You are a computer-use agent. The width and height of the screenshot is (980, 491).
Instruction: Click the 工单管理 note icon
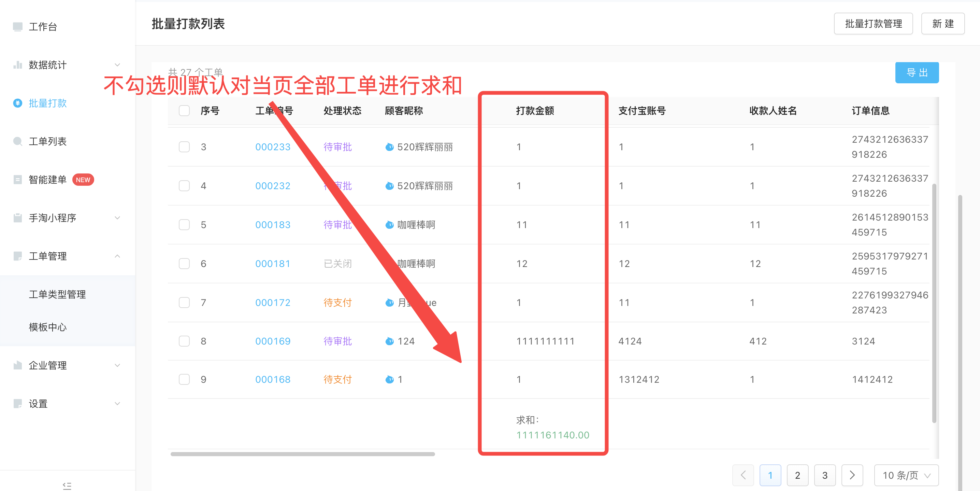pos(17,256)
